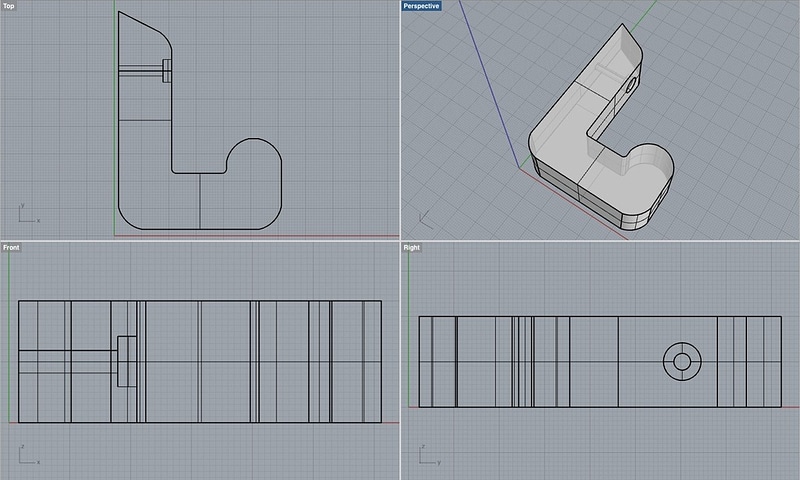Select the Front viewport label
This screenshot has height=480, width=800.
point(11,247)
